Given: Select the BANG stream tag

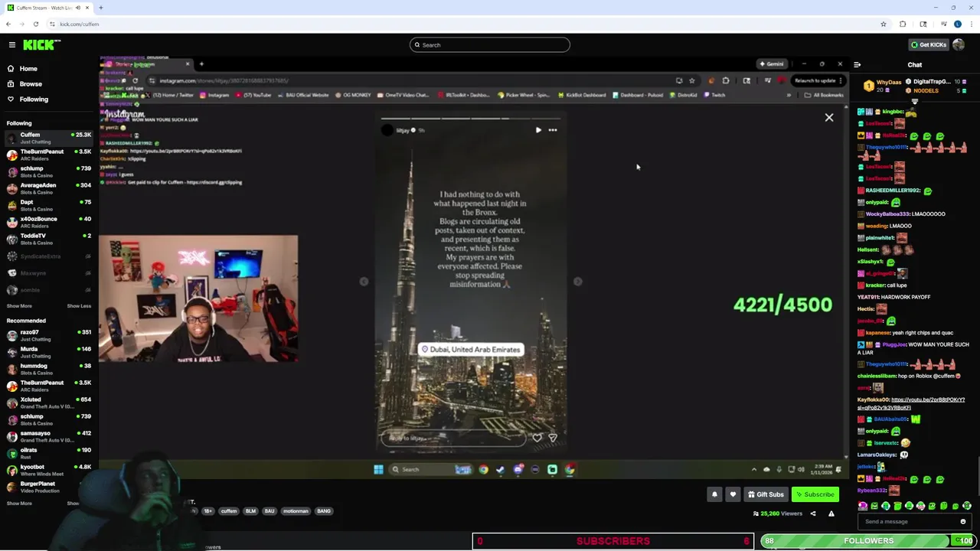Looking at the screenshot, I should tap(324, 511).
